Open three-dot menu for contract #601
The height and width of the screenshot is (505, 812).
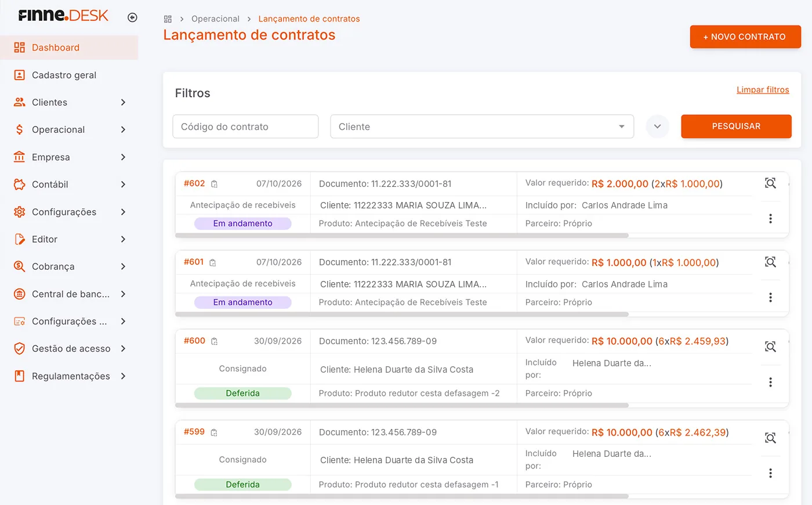770,297
